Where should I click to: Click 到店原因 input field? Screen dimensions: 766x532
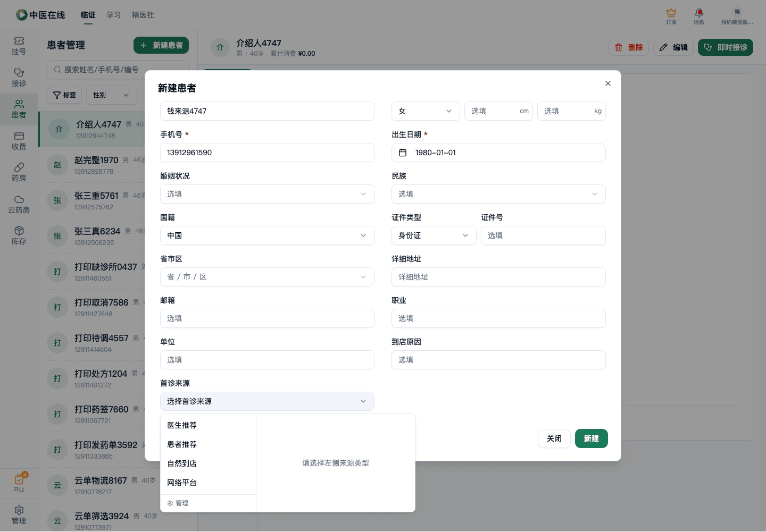(x=498, y=360)
